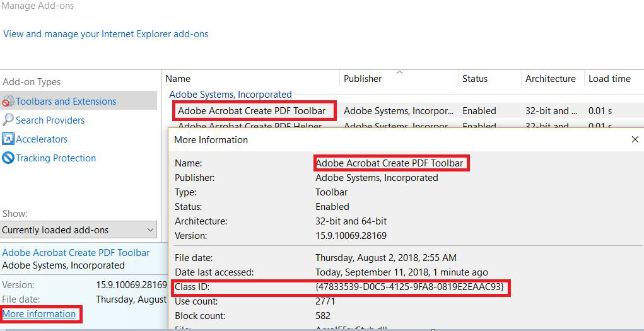Click the Load time column header
The height and width of the screenshot is (331, 644).
click(609, 79)
